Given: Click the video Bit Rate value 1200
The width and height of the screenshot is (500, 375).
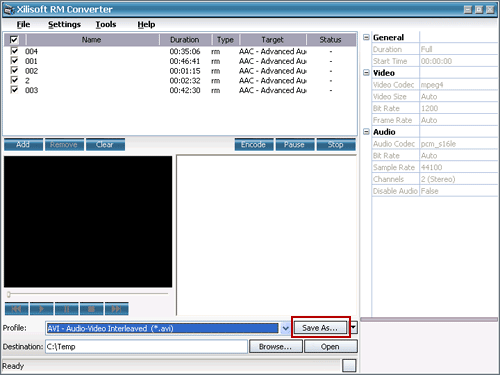Looking at the screenshot, I should pos(458,108).
